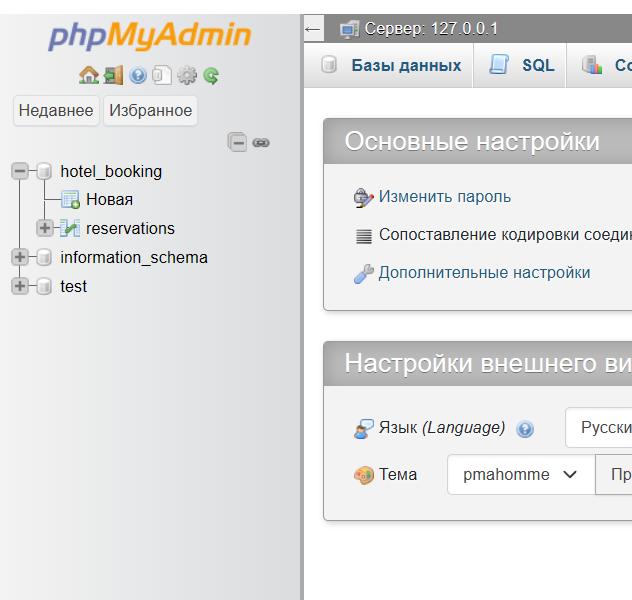Click the server computer icon in breadcrumb
Image resolution: width=632 pixels, height=600 pixels.
pyautogui.click(x=349, y=29)
